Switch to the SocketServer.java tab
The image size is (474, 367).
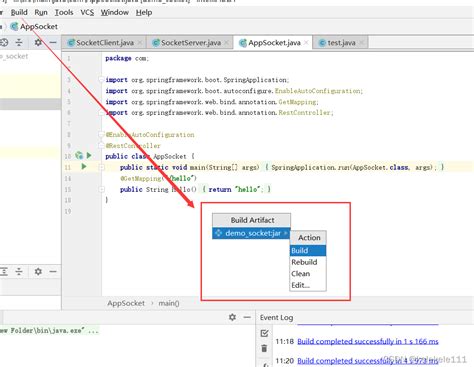pyautogui.click(x=190, y=43)
